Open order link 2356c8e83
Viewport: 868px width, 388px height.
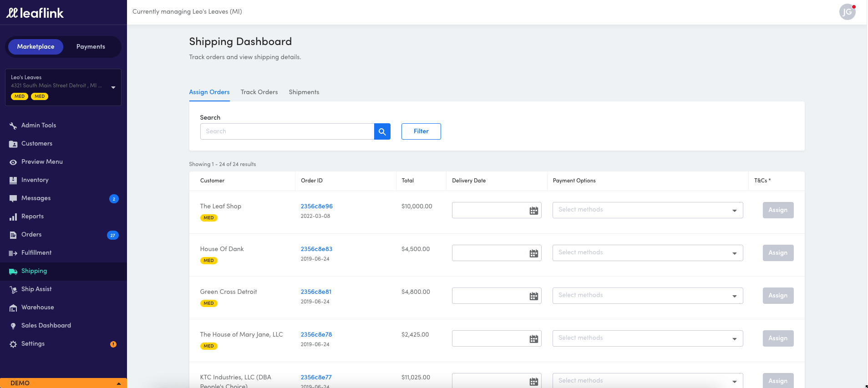[317, 249]
